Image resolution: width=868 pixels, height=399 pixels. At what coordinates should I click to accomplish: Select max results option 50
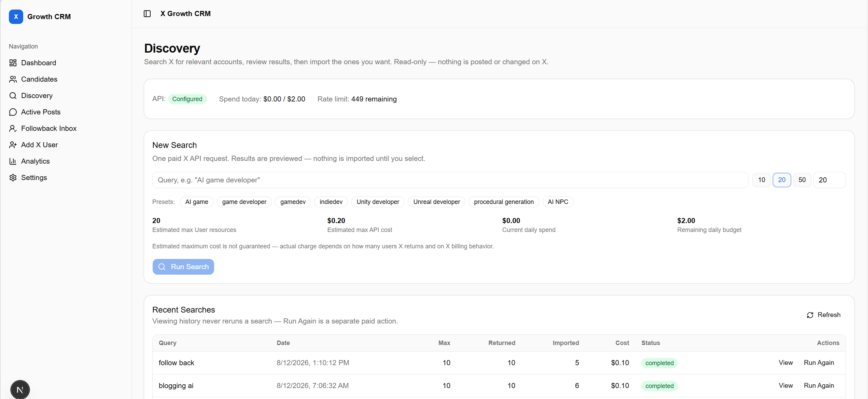pos(802,180)
